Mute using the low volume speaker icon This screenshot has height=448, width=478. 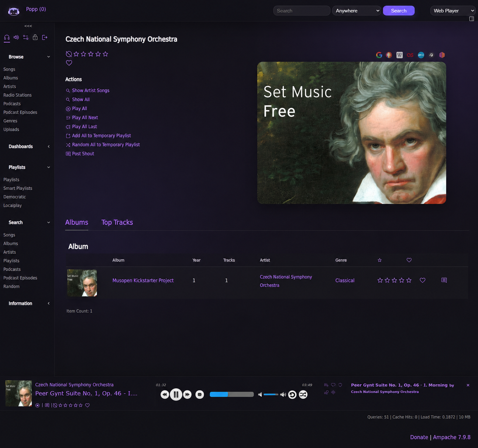tap(260, 395)
